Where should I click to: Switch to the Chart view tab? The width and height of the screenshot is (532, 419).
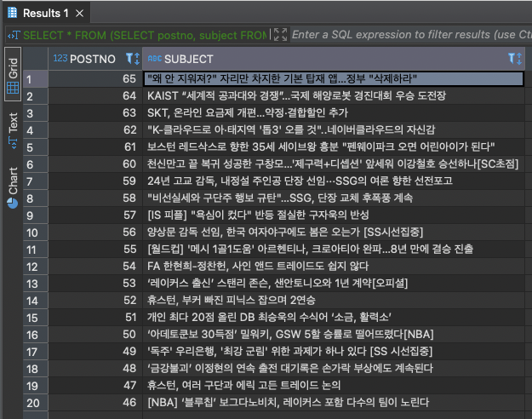[13, 187]
